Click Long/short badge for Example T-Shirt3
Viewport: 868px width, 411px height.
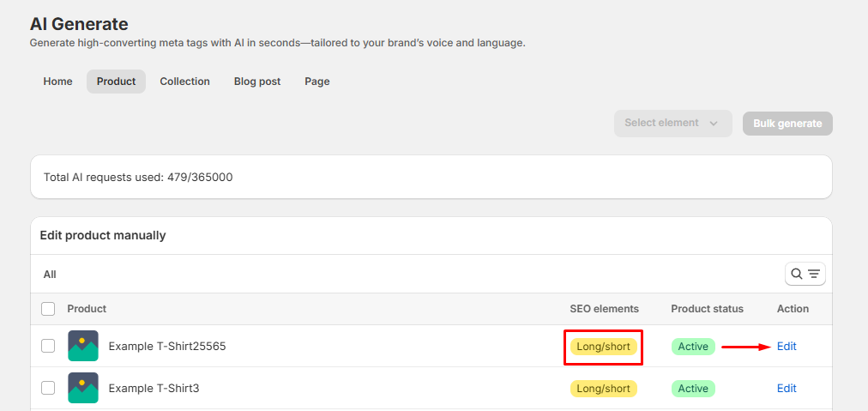(x=603, y=389)
